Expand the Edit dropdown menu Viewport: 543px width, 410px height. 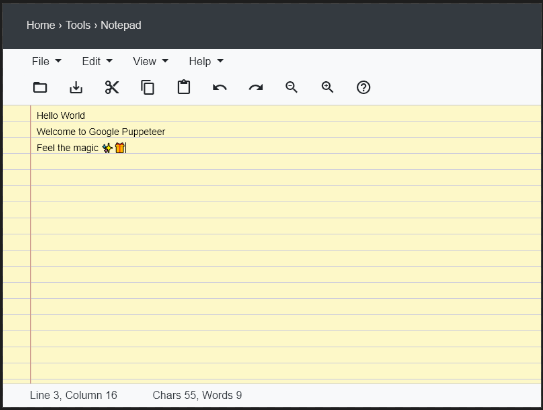click(97, 61)
